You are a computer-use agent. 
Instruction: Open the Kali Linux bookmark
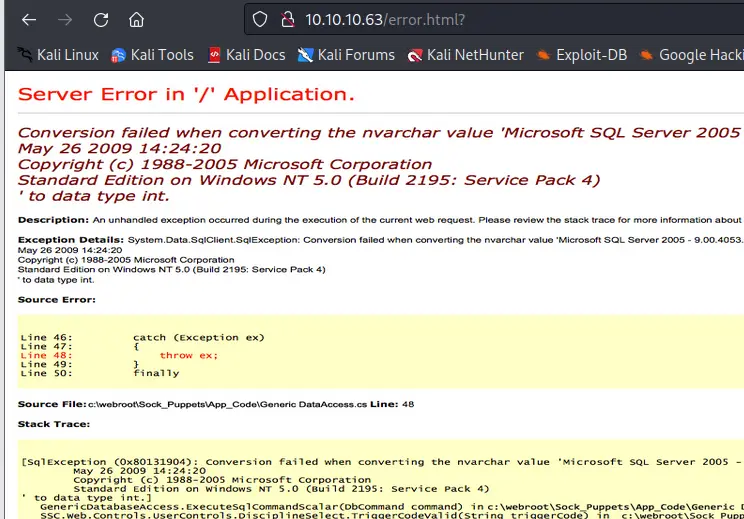click(x=58, y=55)
